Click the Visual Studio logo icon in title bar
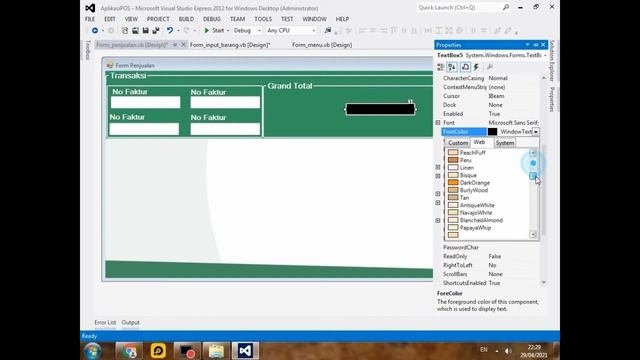This screenshot has width=640, height=360. [90, 8]
